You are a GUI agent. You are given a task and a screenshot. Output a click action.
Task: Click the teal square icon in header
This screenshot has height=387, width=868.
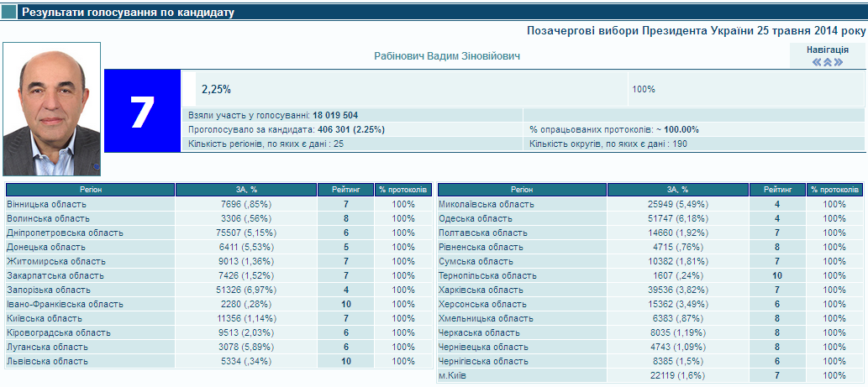tap(9, 13)
